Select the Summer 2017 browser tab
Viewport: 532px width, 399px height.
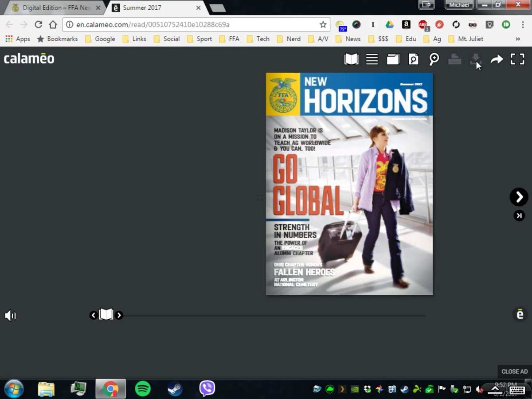[x=156, y=8]
